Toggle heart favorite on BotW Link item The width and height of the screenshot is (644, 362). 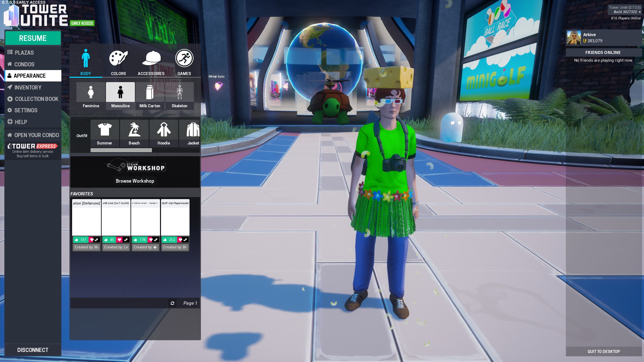(x=119, y=240)
